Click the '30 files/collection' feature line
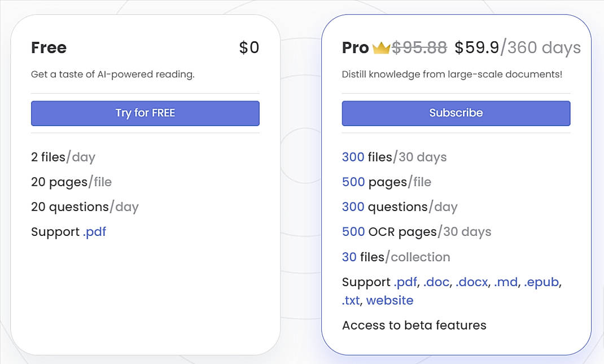604x364 pixels. pos(396,257)
